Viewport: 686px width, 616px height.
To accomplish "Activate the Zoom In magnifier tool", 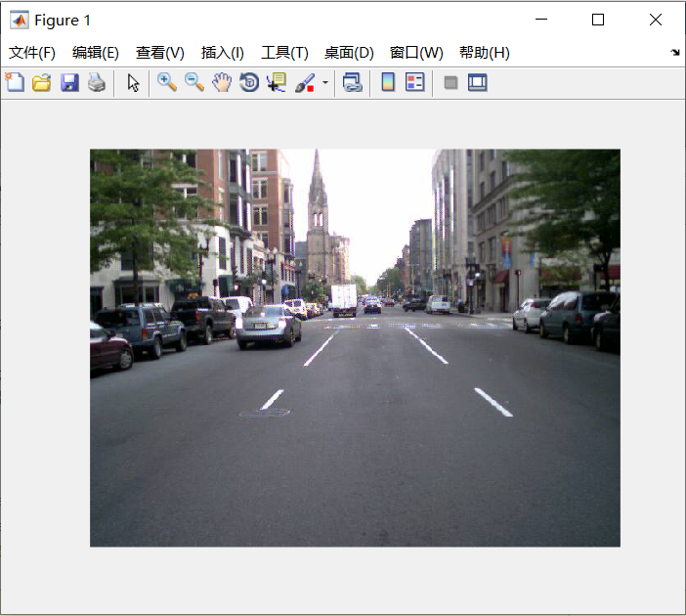I will tap(167, 82).
